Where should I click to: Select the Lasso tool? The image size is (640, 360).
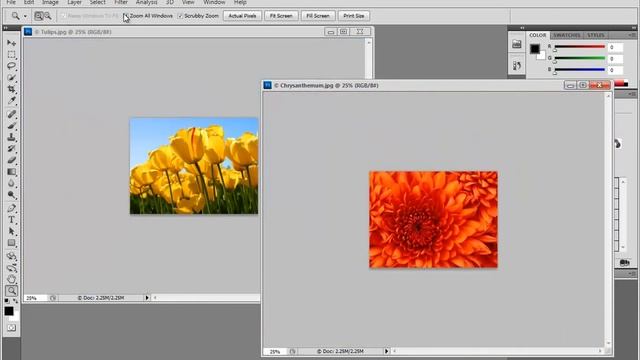(x=11, y=66)
